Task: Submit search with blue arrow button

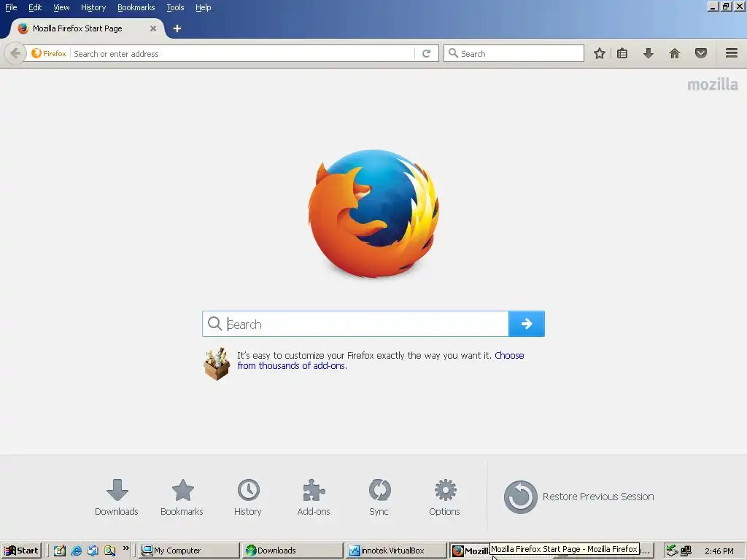Action: (527, 324)
